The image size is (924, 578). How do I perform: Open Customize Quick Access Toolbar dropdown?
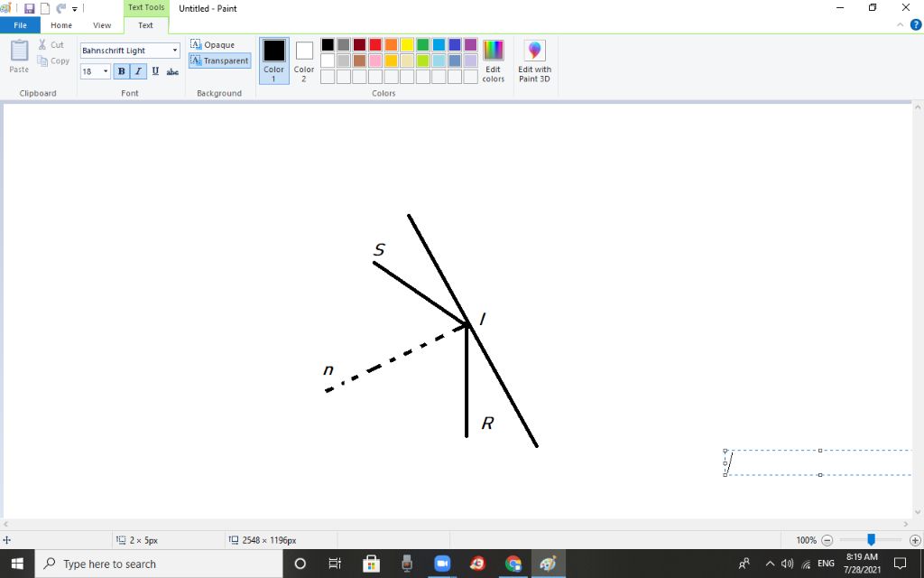click(75, 9)
